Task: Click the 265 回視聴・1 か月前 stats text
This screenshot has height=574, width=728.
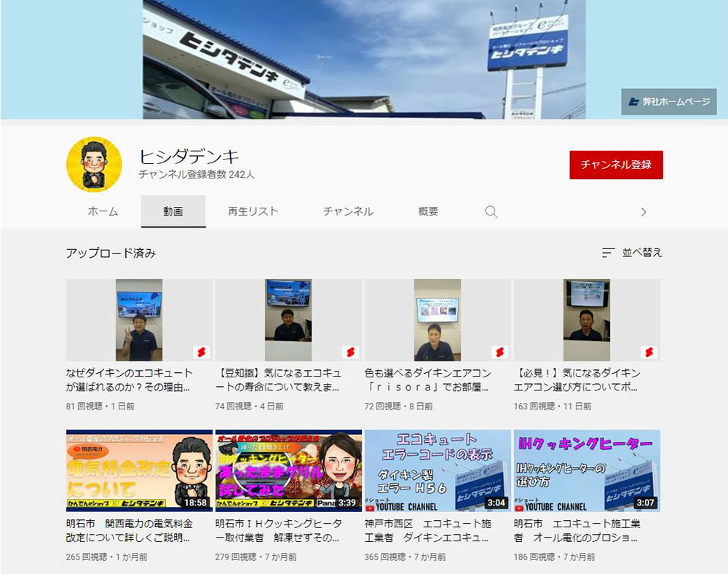Action: [107, 557]
